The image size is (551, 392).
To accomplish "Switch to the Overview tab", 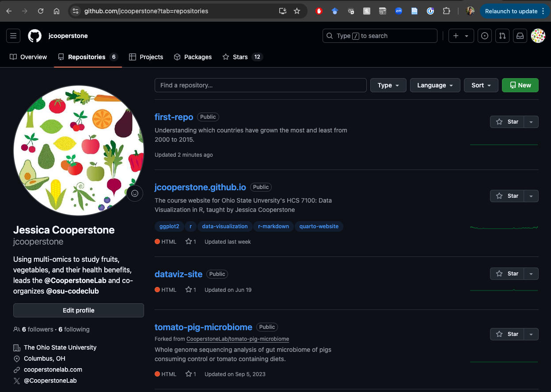I will tap(28, 57).
